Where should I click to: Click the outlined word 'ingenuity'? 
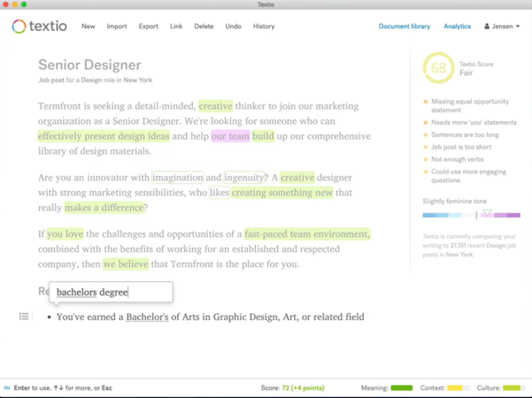[244, 177]
